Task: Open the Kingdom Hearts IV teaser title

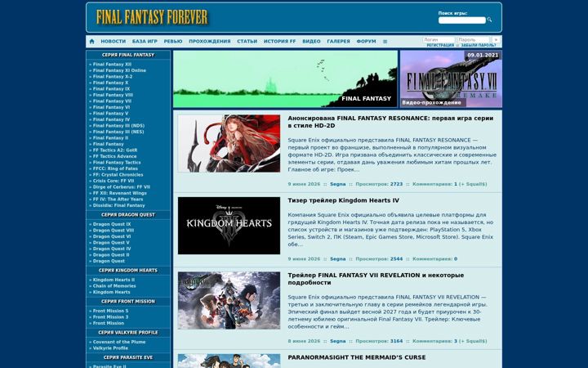Action: click(343, 200)
